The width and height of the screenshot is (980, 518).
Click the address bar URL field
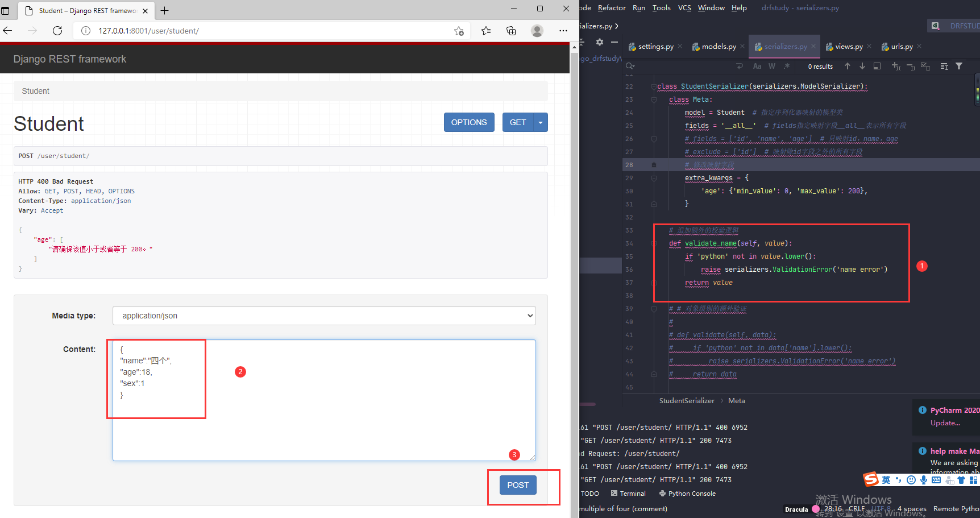click(x=273, y=31)
